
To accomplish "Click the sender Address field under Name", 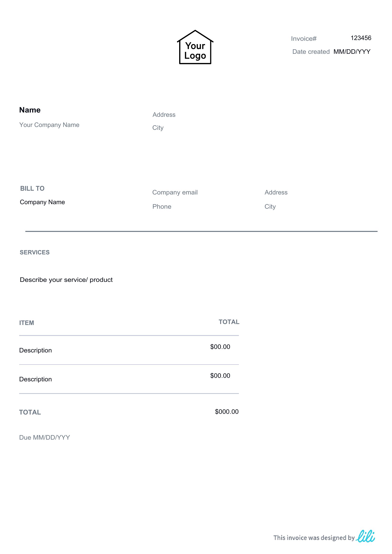I will [164, 115].
